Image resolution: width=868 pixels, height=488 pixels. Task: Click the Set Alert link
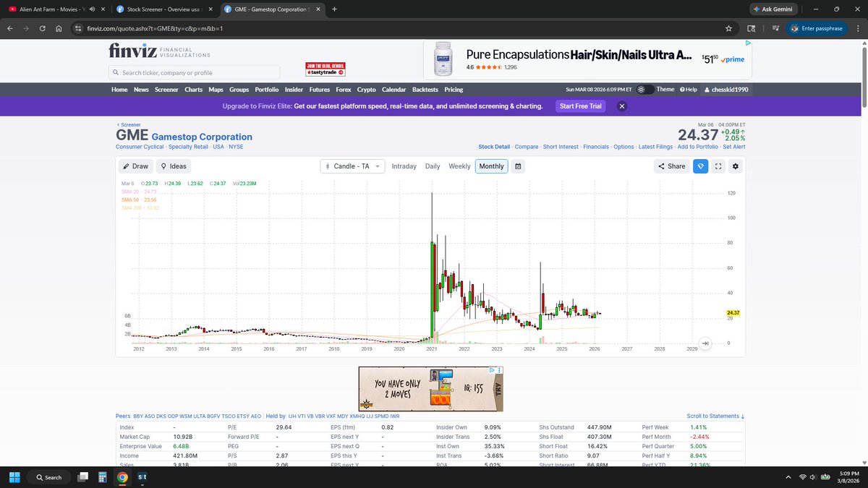click(734, 147)
